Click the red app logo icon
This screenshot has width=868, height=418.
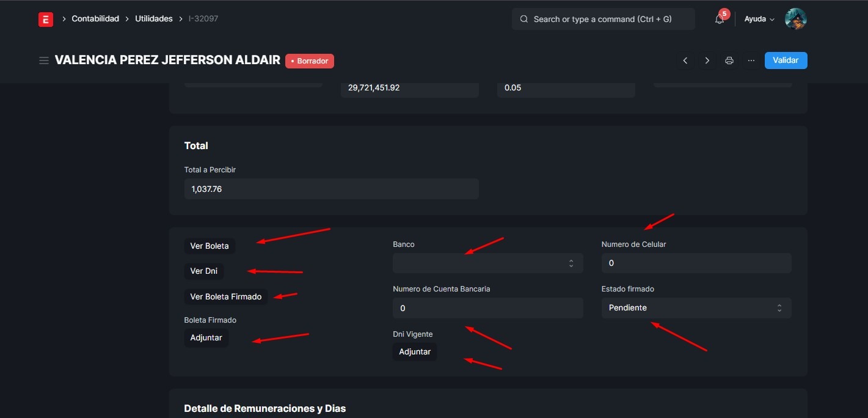[x=45, y=19]
